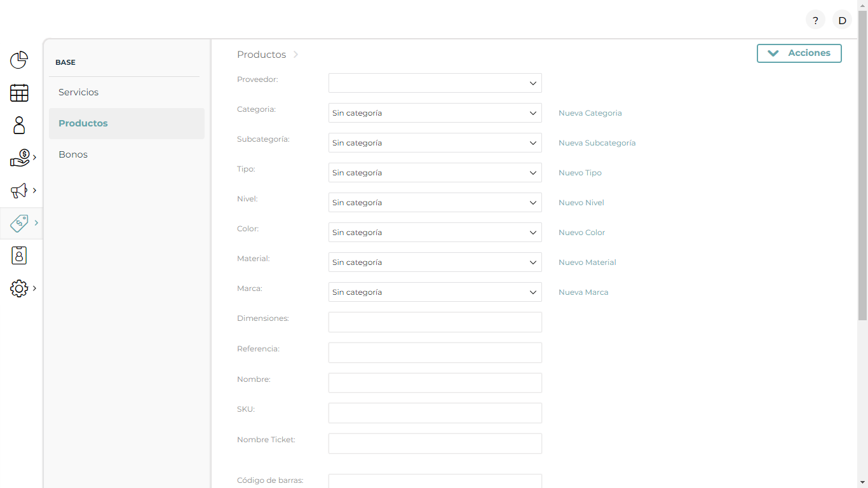Viewport: 868px width, 488px height.
Task: Open the Subcategoría dropdown
Action: click(435, 143)
